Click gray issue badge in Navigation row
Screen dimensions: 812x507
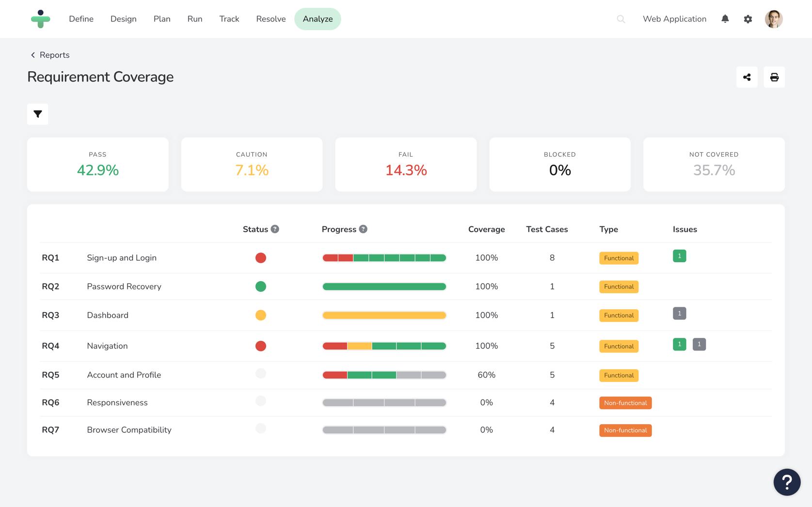click(699, 344)
